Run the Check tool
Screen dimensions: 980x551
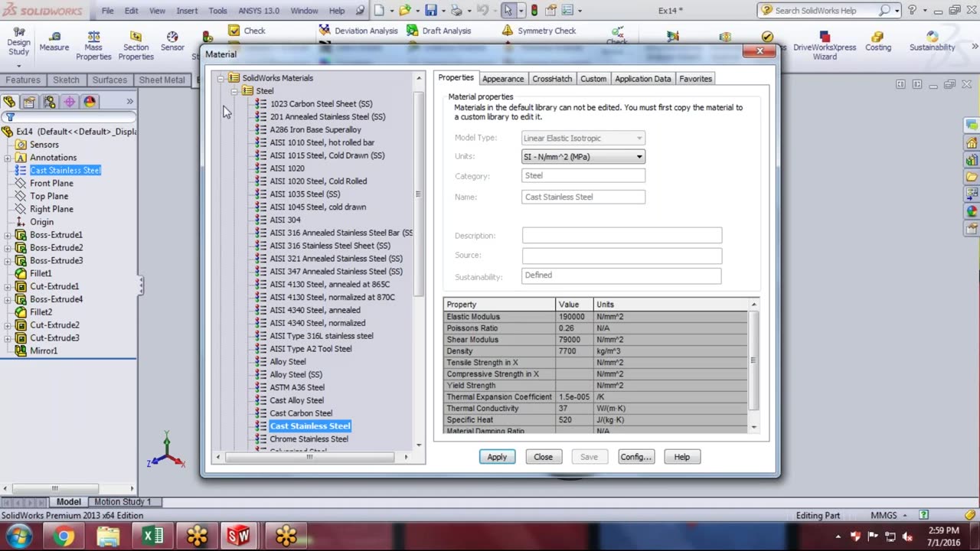click(x=247, y=31)
